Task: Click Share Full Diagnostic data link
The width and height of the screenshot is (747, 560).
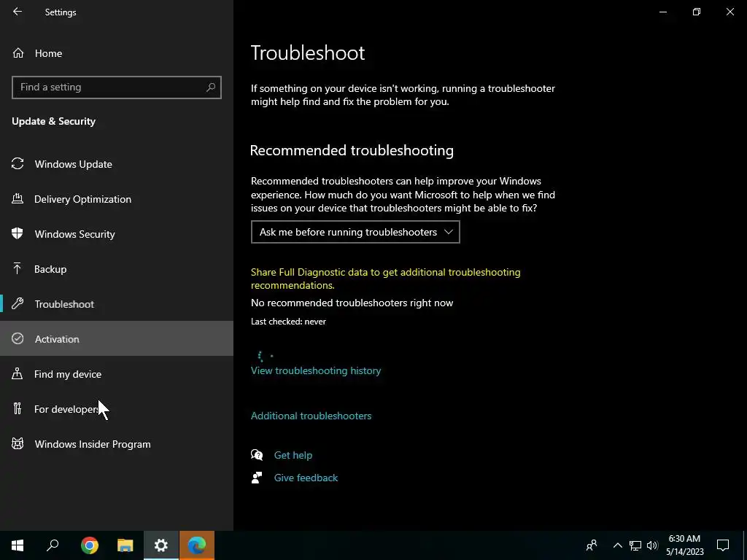Action: click(385, 279)
